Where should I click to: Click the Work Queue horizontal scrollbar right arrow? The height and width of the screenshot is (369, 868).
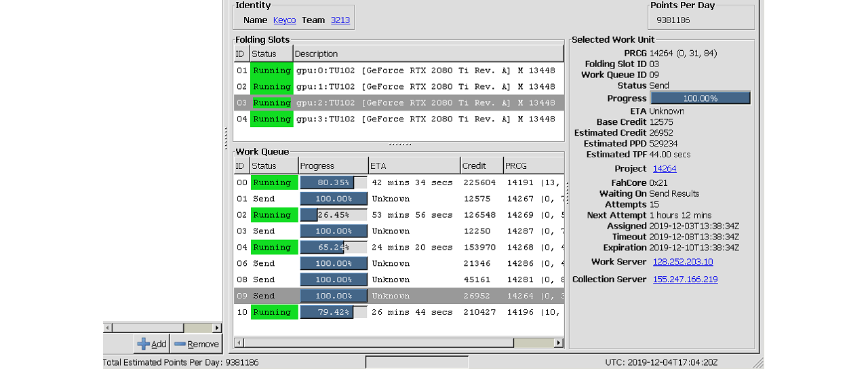coord(559,343)
